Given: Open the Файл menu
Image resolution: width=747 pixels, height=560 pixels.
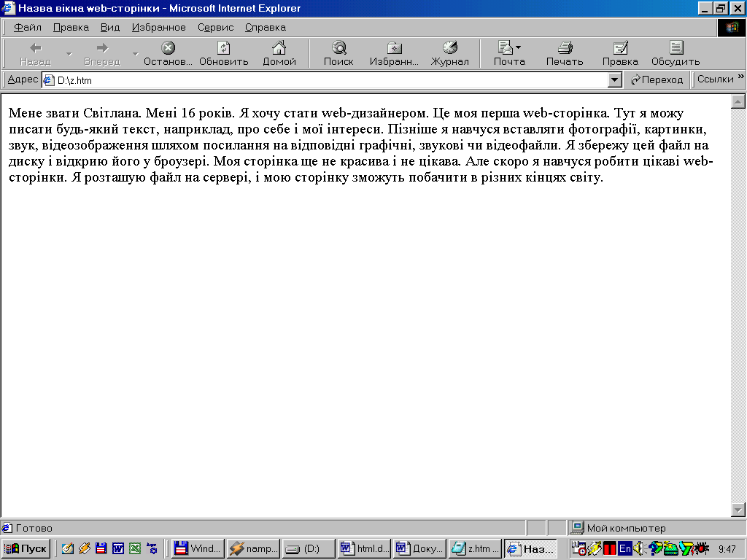Looking at the screenshot, I should [28, 28].
